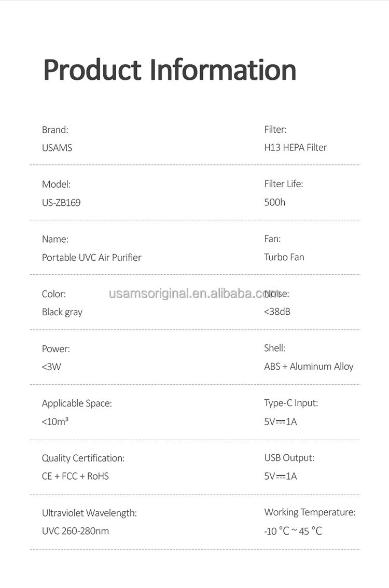
Task: Select the US-ZB169 model number text
Action: click(61, 203)
